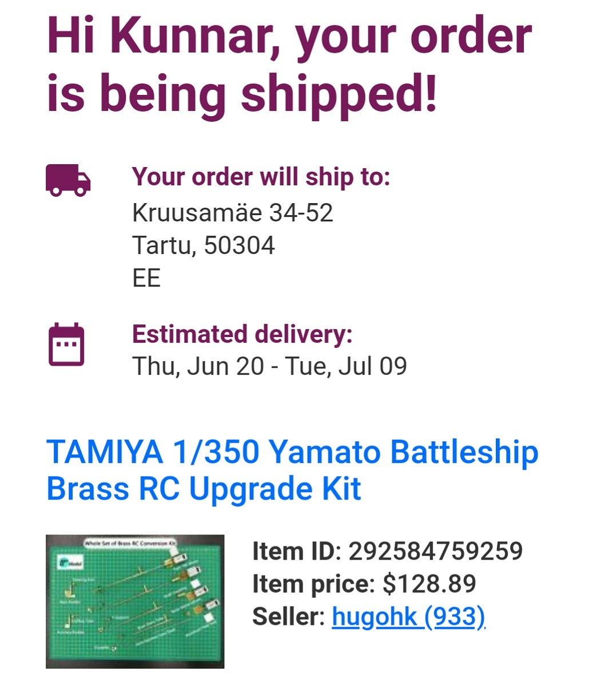The image size is (616, 674).
Task: Click the "Seller" label text
Action: pos(288,617)
